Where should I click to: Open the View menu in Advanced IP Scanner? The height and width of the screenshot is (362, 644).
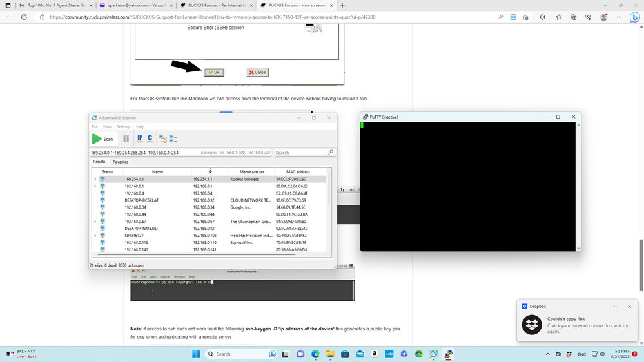point(107,127)
